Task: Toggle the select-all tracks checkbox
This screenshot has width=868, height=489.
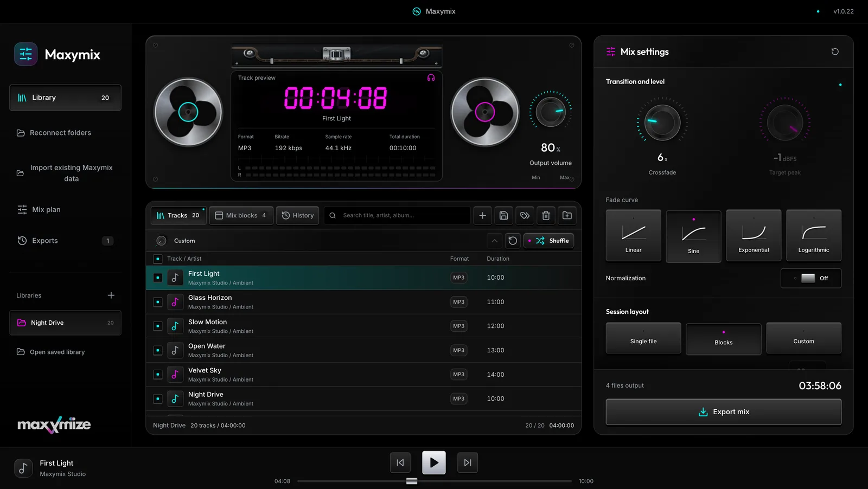Action: (x=158, y=259)
